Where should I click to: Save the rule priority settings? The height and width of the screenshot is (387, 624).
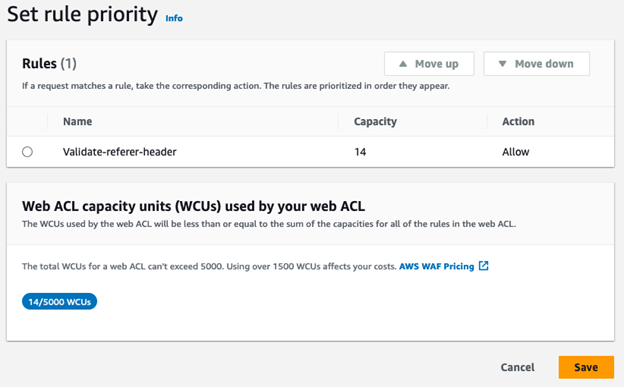[586, 367]
